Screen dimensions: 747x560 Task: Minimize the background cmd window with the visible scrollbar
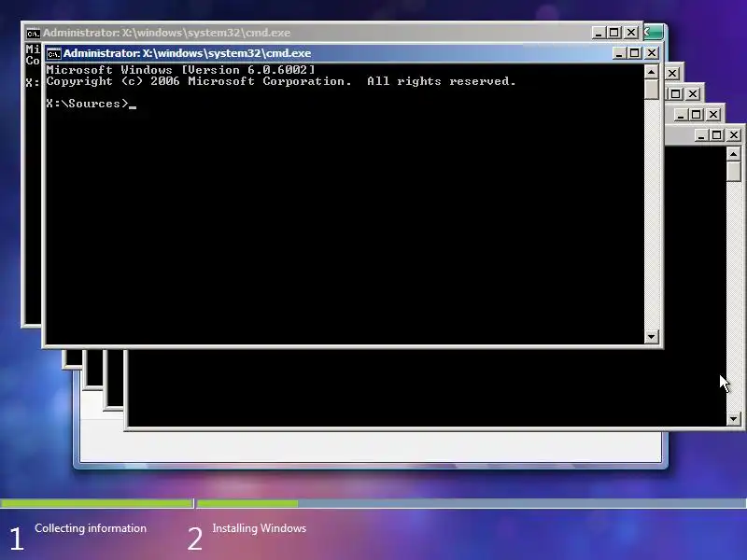tap(700, 135)
